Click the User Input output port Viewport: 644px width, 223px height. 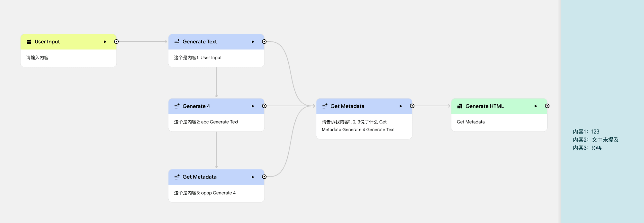click(116, 42)
